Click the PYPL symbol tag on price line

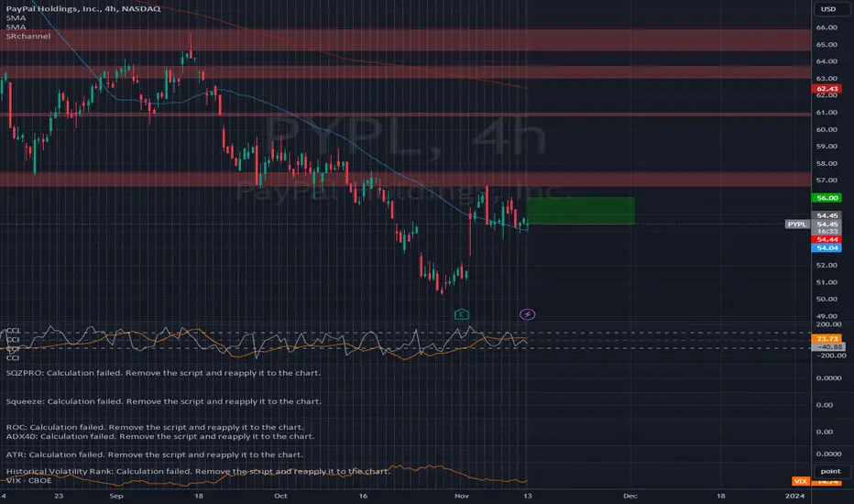[x=797, y=225]
